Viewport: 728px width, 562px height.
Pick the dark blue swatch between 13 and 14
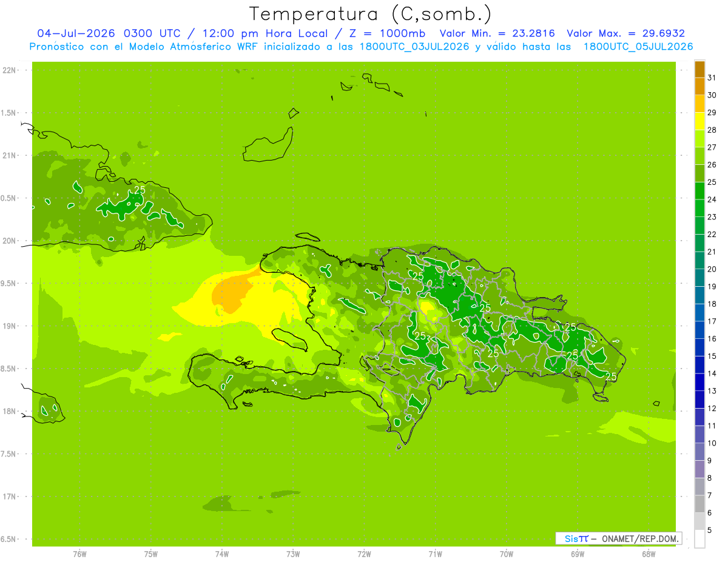pyautogui.click(x=699, y=382)
